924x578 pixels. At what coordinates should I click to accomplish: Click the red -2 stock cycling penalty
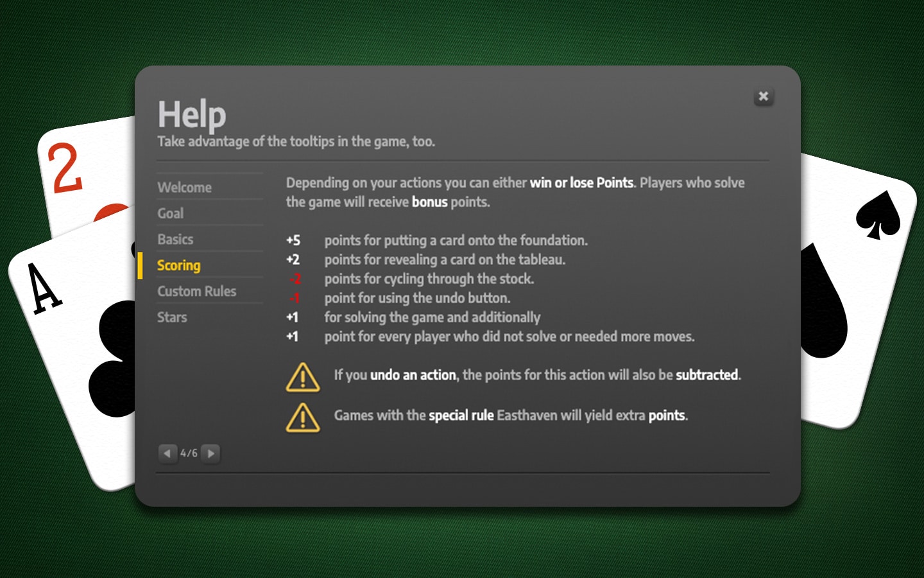(x=295, y=279)
